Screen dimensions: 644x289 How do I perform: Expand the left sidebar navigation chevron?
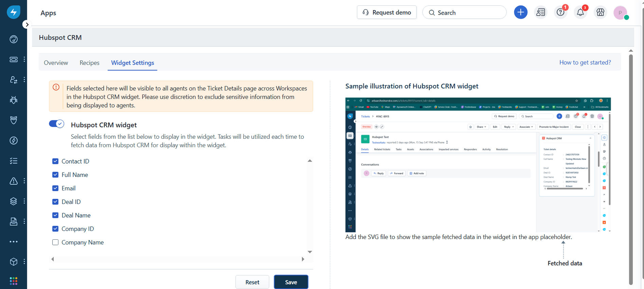27,24
